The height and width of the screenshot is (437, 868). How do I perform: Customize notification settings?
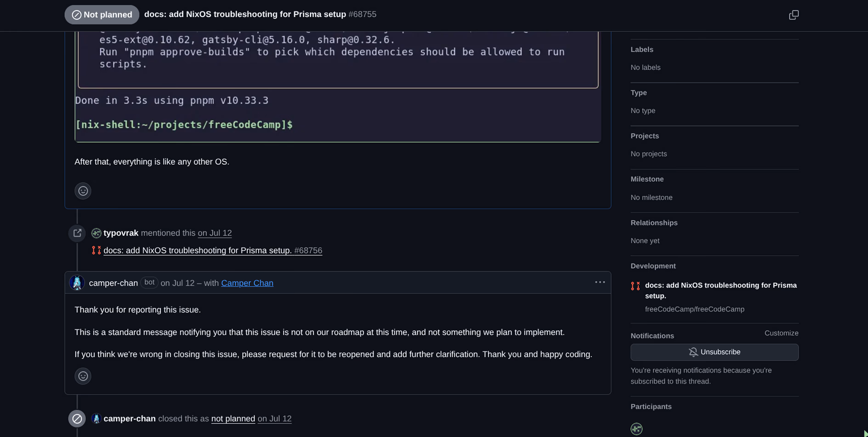point(781,333)
